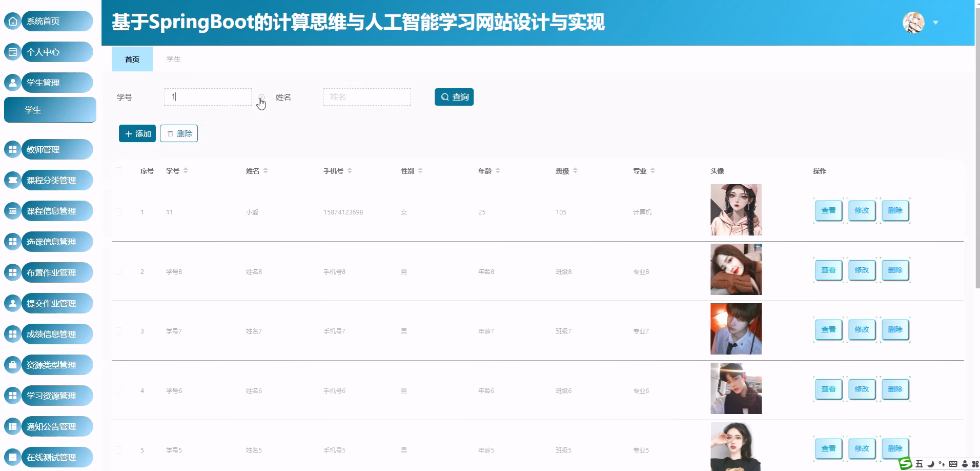The image size is (980, 471).
Task: Click the person icon beside 学生管理
Action: click(13, 83)
